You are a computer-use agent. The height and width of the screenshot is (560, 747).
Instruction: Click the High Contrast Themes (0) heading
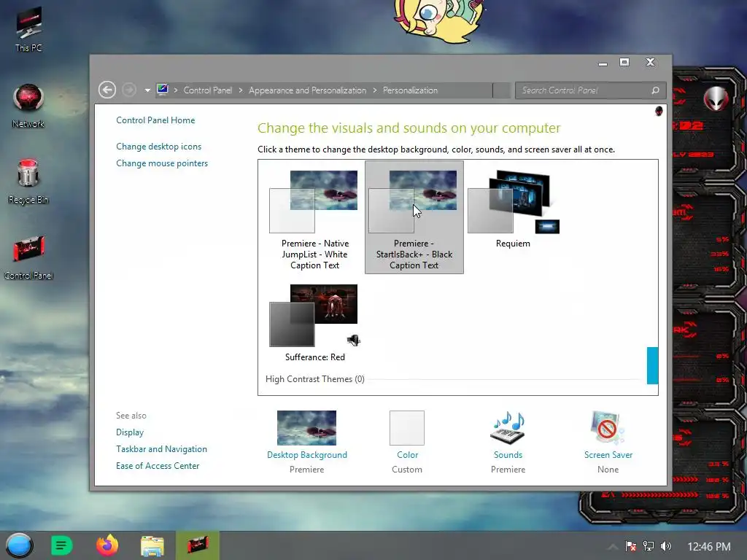coord(315,379)
